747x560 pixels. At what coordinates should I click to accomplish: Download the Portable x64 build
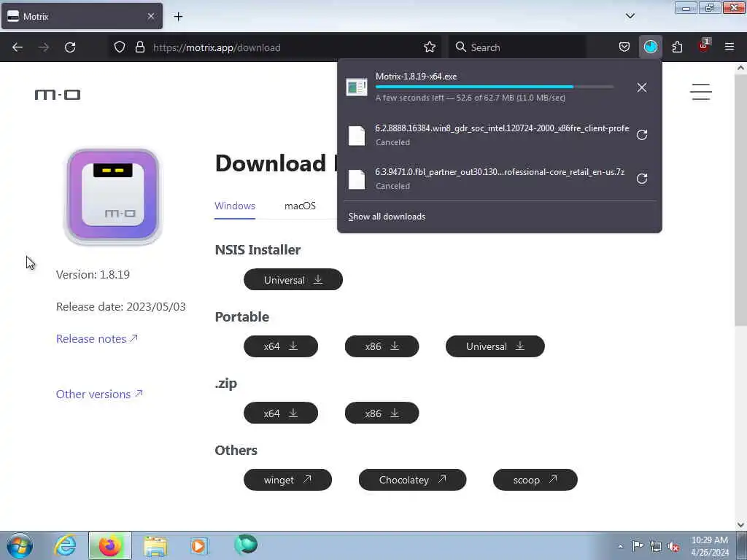pos(281,346)
